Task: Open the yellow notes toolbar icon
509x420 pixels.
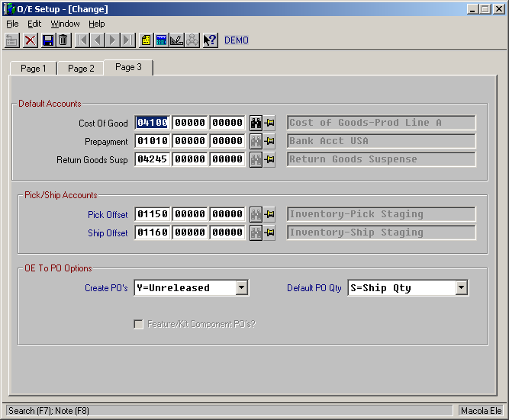Action: pyautogui.click(x=146, y=40)
